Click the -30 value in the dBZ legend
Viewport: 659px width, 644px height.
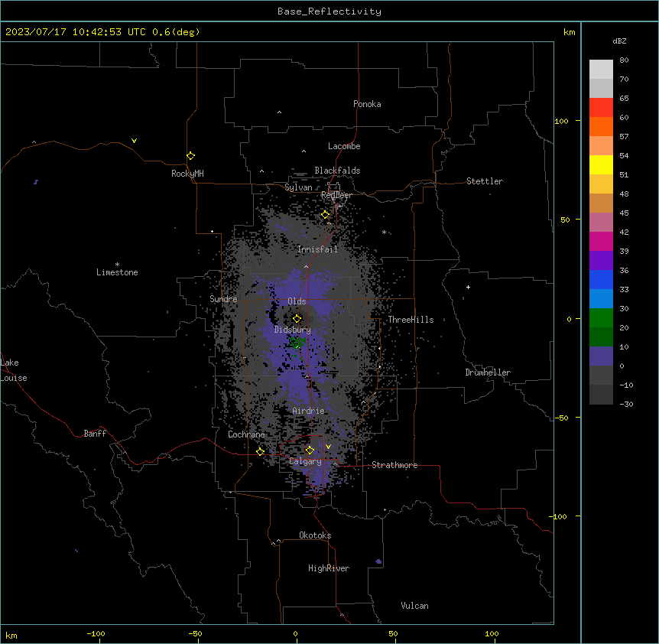coord(626,404)
